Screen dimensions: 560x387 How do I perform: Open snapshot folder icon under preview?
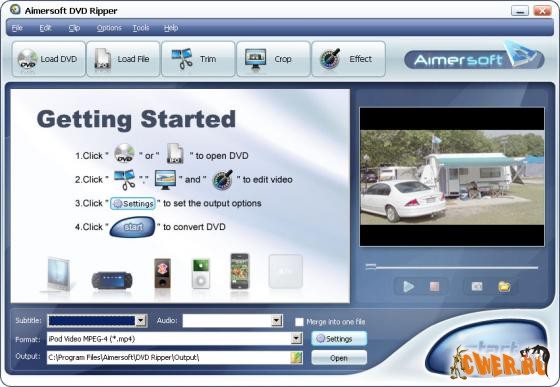(x=504, y=286)
